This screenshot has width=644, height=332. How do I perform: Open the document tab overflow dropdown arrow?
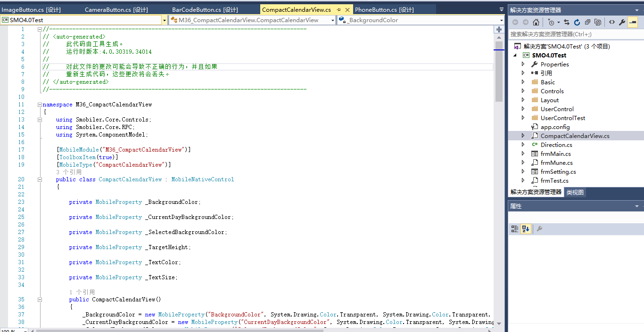click(501, 10)
